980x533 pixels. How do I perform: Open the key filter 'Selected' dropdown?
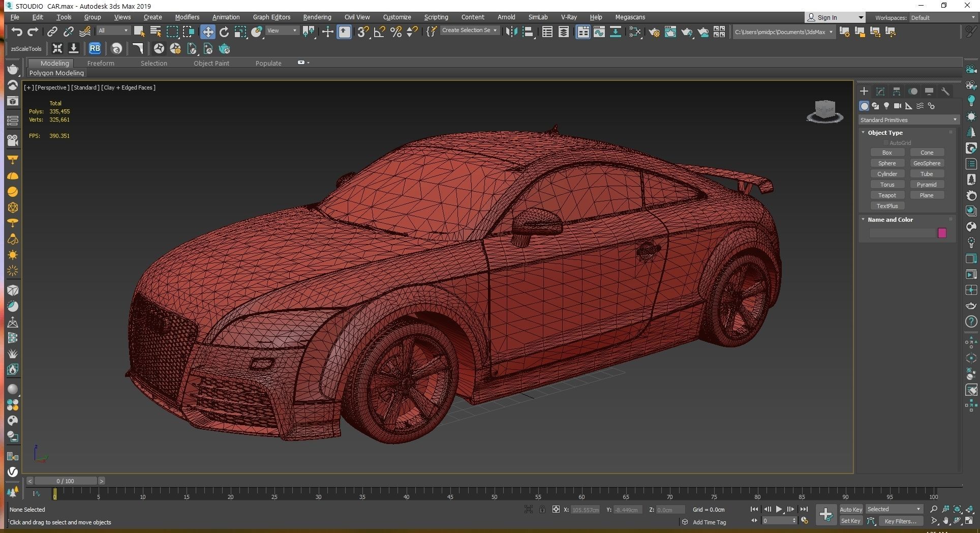point(894,509)
